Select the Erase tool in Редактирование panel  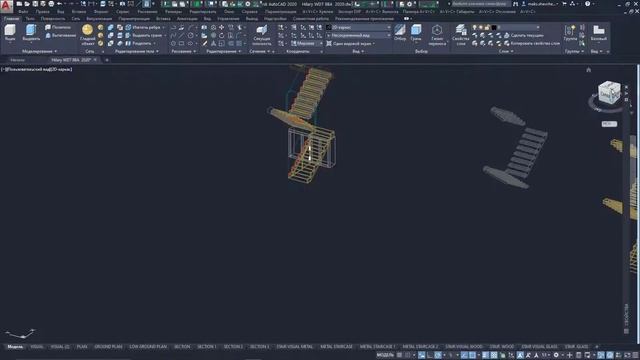(204, 43)
